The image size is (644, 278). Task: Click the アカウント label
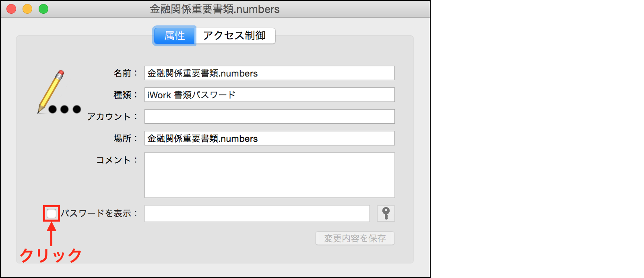pos(109,117)
